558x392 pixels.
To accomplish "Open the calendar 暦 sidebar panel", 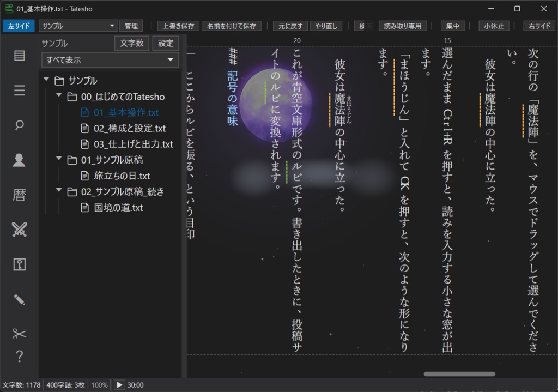I will (x=19, y=195).
